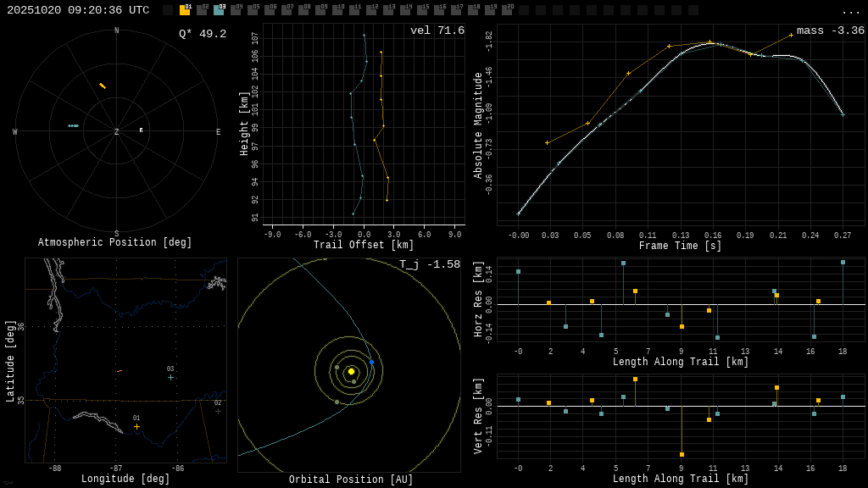Image resolution: width=868 pixels, height=488 pixels.
Task: Click the zenith Z marker at polar center
Action: 117,132
